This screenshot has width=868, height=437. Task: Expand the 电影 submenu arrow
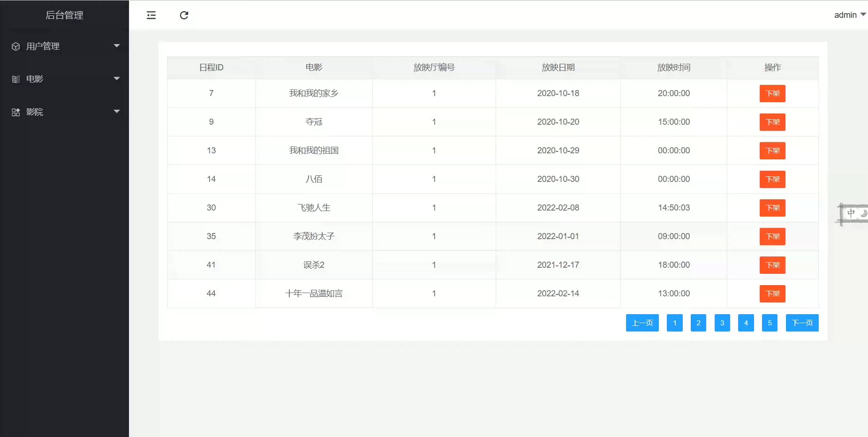pos(117,79)
